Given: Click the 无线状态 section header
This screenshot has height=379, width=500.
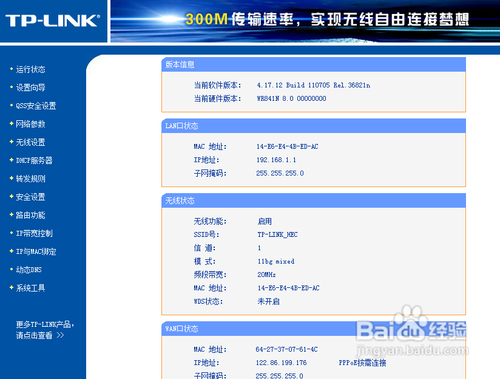Looking at the screenshot, I should pos(313,201).
